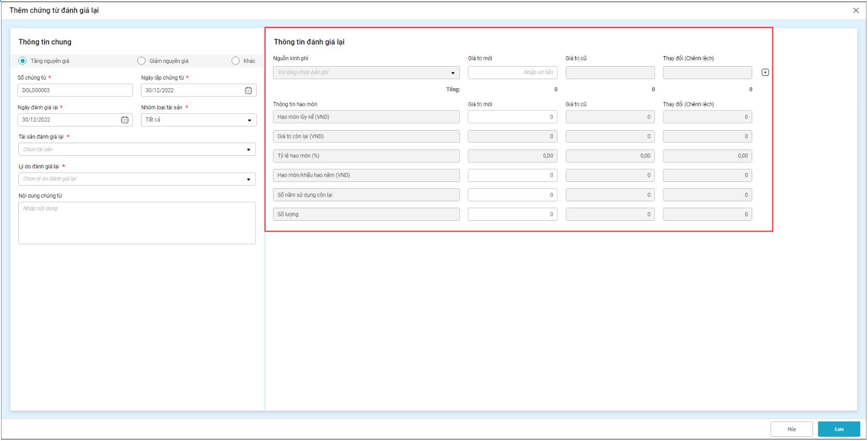The width and height of the screenshot is (868, 441).
Task: Click the Nội dung chứng từ text area
Action: click(137, 223)
